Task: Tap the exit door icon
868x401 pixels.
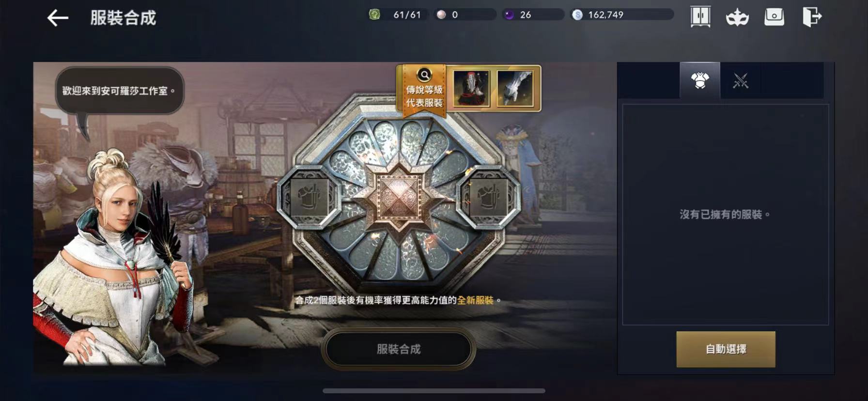Action: 812,17
